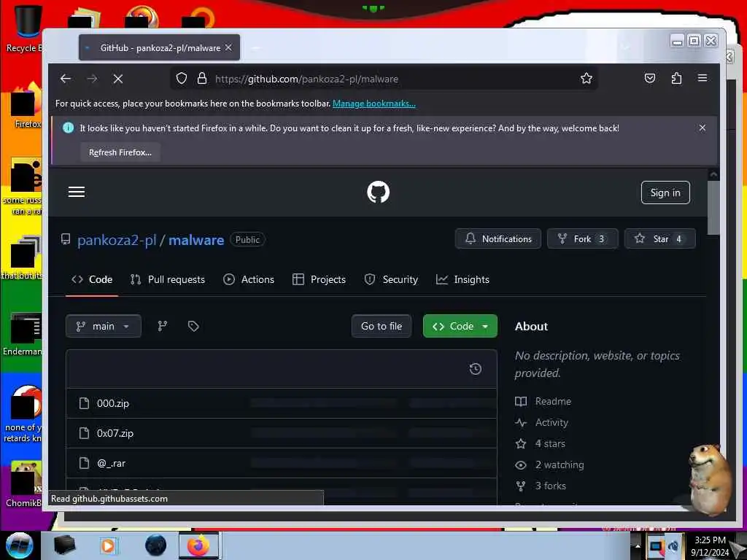This screenshot has width=747, height=560.
Task: Open the pankoza2-pl owner link
Action: click(x=117, y=240)
